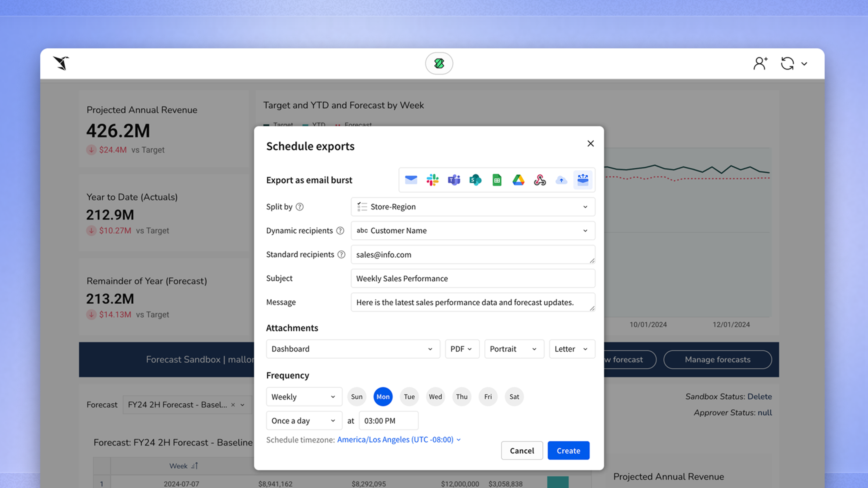The height and width of the screenshot is (488, 868).
Task: Toggle Sun day selection
Action: click(357, 397)
